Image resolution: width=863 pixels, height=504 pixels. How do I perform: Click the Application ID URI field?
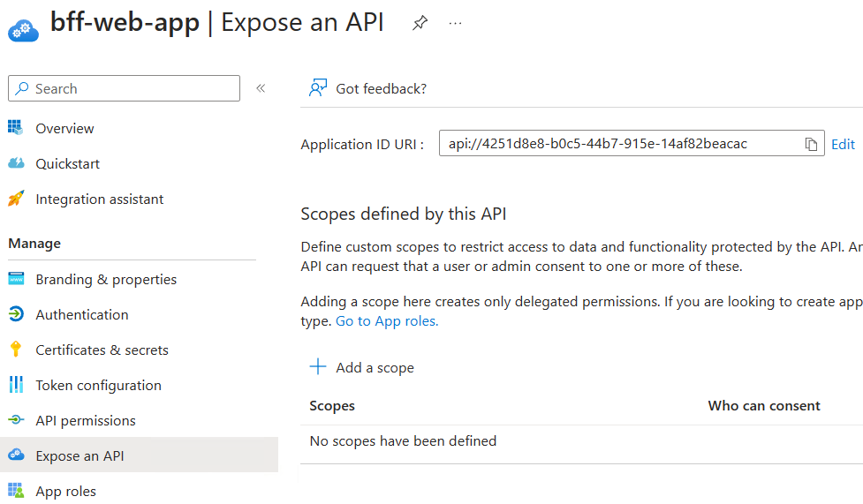(632, 143)
